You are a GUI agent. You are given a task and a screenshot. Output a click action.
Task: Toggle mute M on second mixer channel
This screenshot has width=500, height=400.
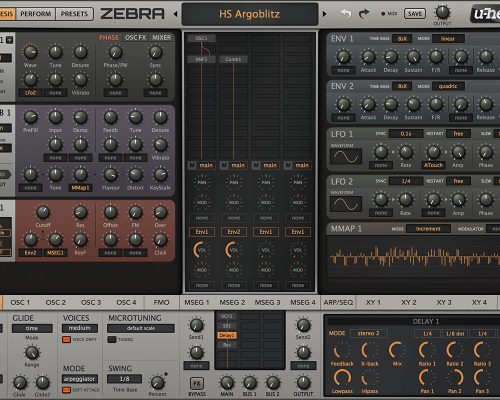[x=224, y=165]
